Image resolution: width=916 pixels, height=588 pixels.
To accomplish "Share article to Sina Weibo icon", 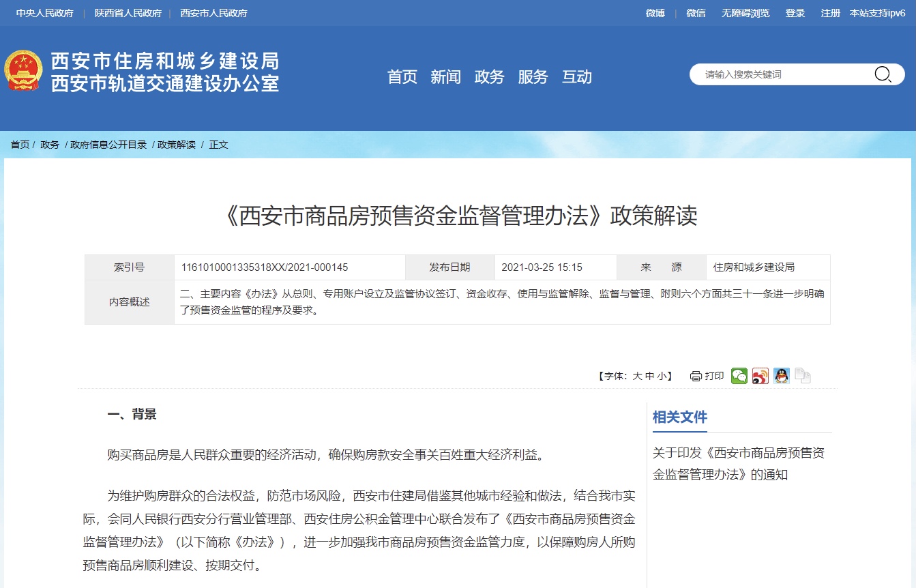I will 760,376.
